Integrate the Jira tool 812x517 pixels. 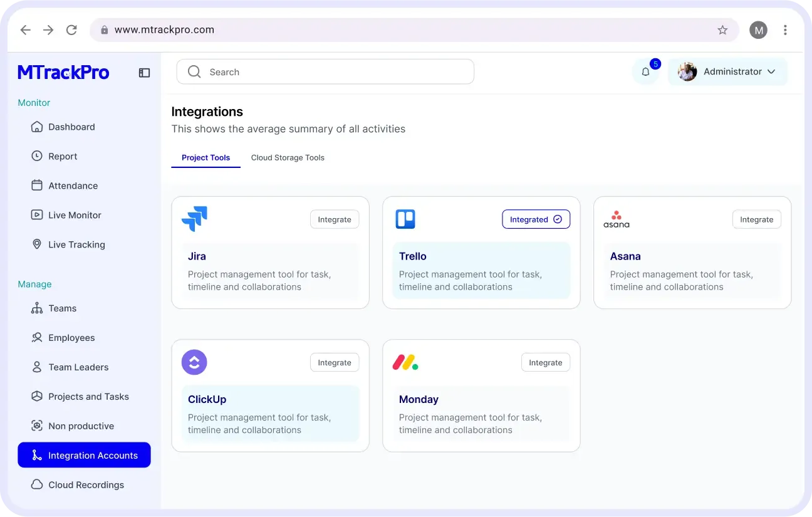coord(335,219)
